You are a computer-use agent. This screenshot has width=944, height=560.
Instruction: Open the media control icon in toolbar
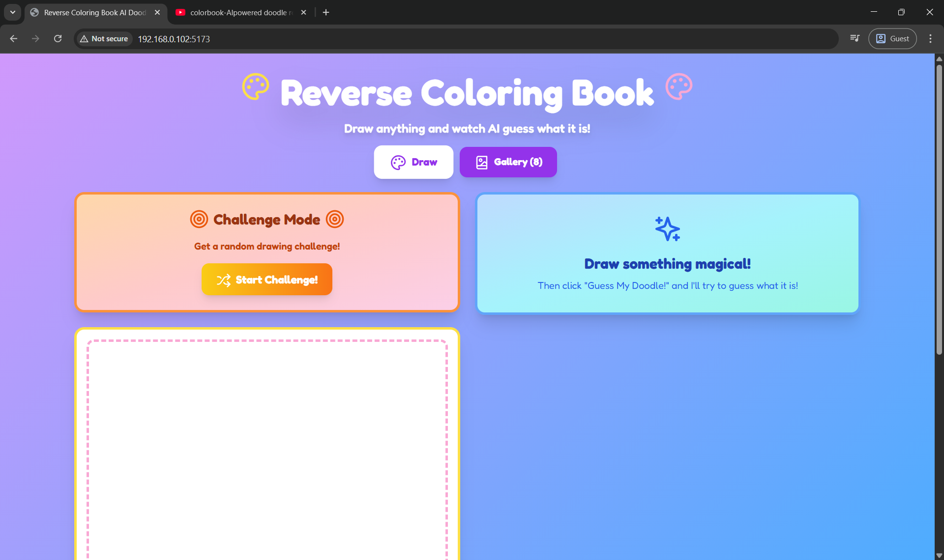tap(855, 39)
